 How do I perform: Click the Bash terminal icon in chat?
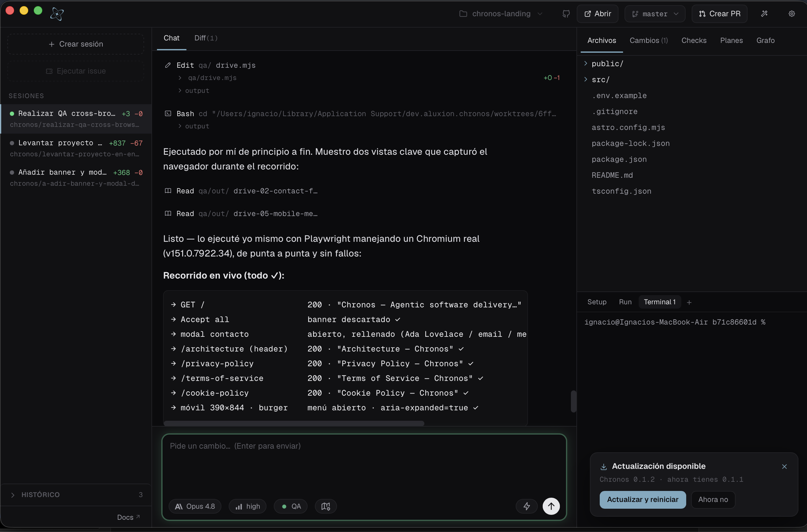tap(168, 113)
